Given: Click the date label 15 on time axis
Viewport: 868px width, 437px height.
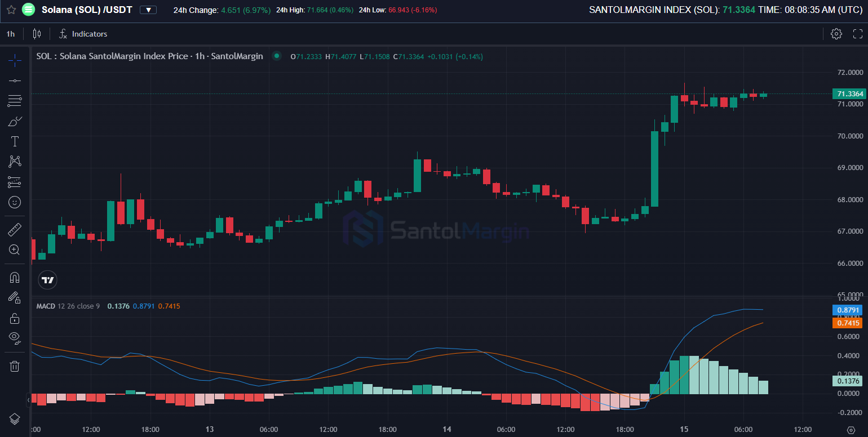Looking at the screenshot, I should pos(684,430).
